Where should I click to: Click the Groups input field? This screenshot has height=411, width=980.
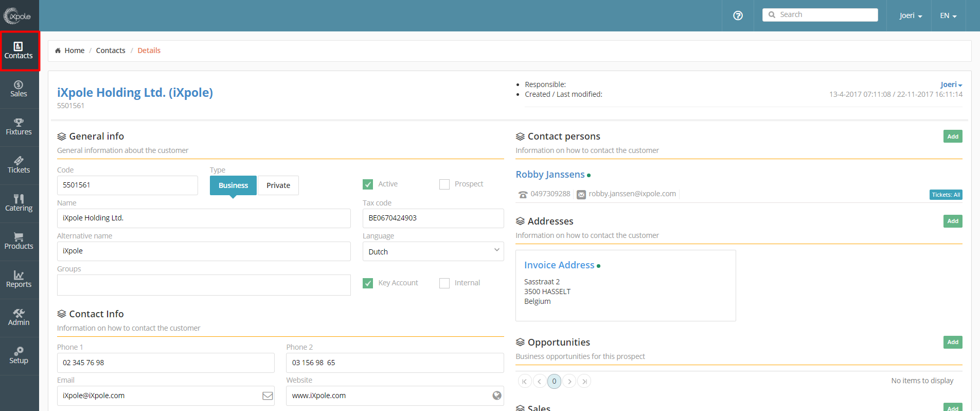click(x=204, y=285)
